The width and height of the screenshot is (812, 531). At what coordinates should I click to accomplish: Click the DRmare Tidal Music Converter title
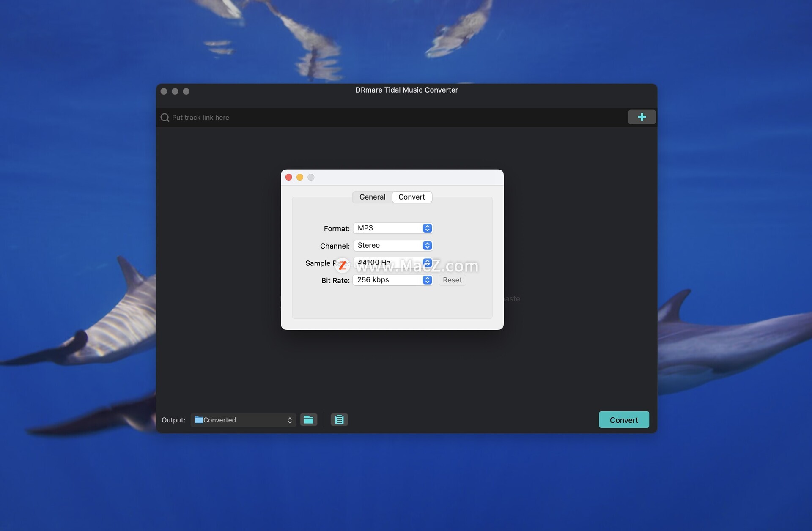pos(406,90)
